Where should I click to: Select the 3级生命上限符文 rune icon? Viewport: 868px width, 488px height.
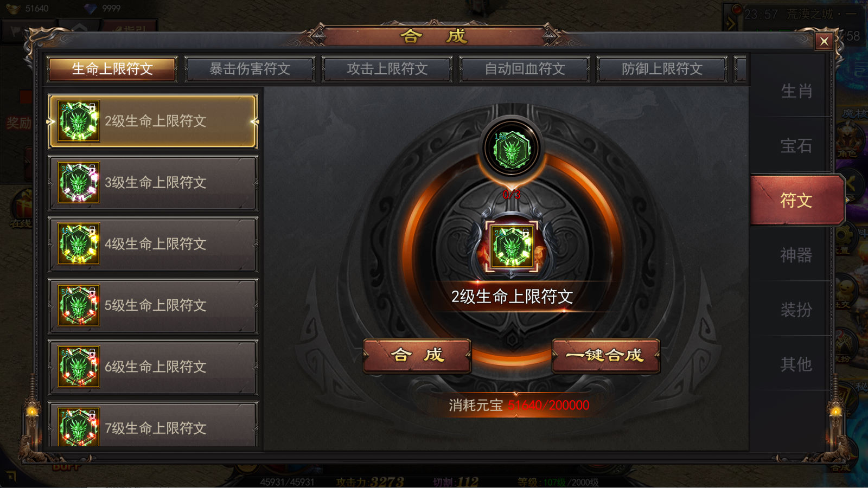click(79, 183)
